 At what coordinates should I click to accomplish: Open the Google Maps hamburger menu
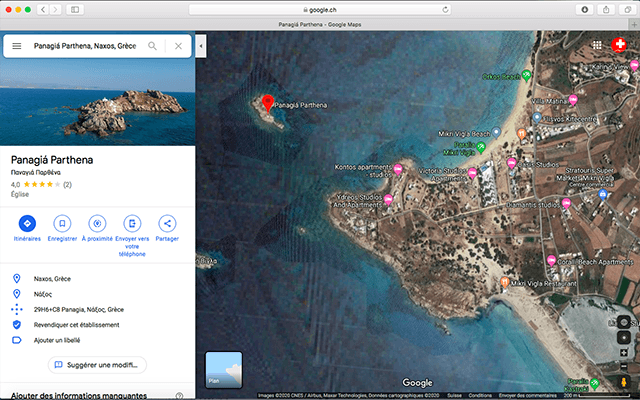(17, 46)
